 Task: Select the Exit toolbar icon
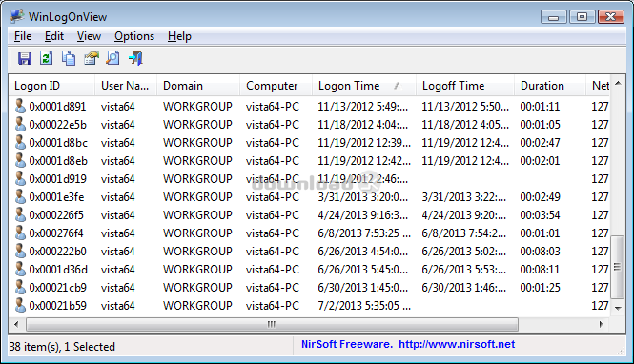pos(135,58)
